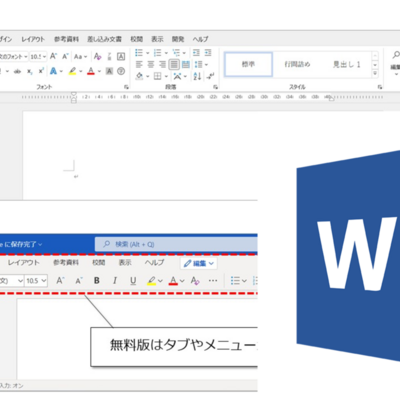Viewport: 400px width, 400px height.
Task: Click paragraph shading paint bucket icon
Action: tap(140, 76)
